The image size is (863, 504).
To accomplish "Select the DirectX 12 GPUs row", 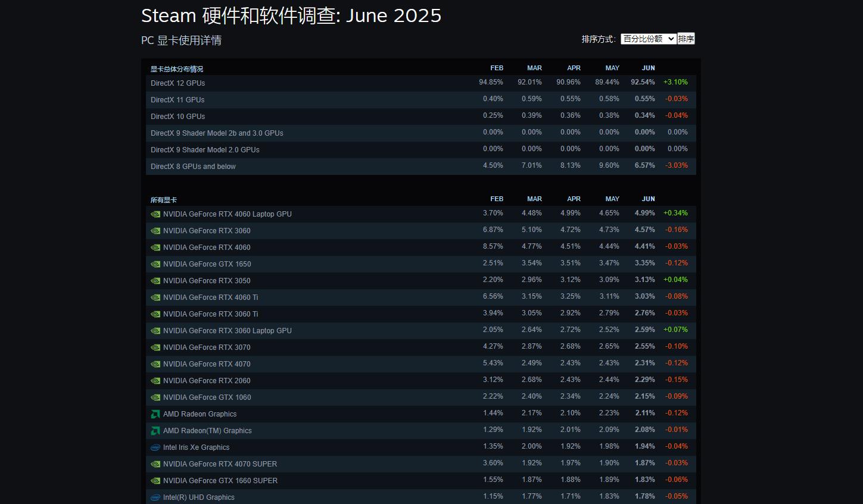I will (177, 83).
